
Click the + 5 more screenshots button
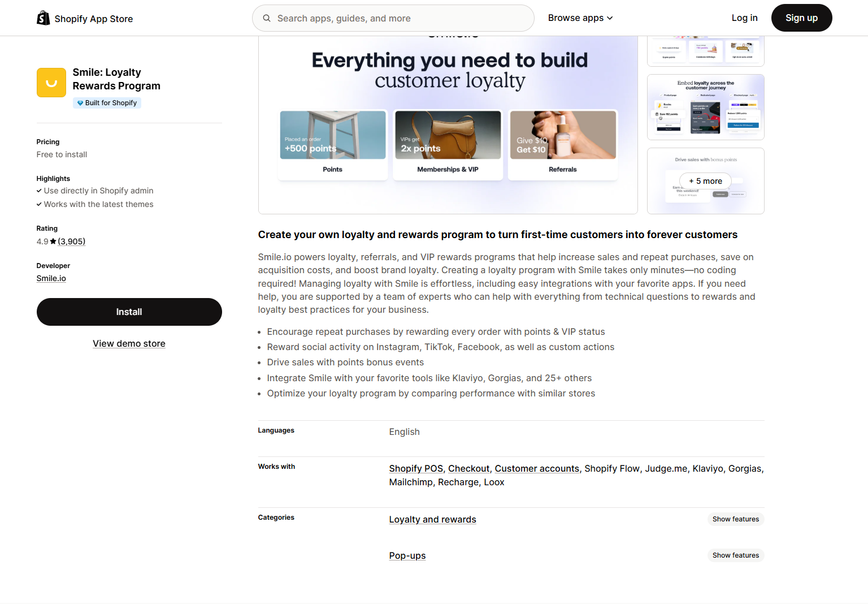pos(705,181)
